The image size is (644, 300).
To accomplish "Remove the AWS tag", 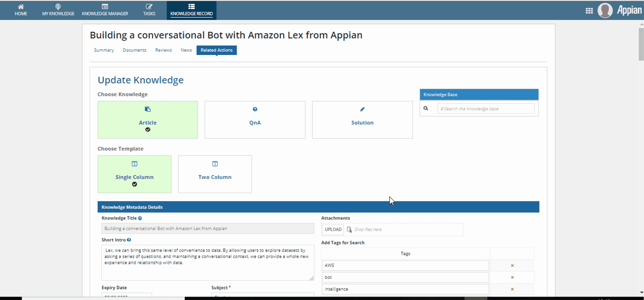I will coord(512,265).
